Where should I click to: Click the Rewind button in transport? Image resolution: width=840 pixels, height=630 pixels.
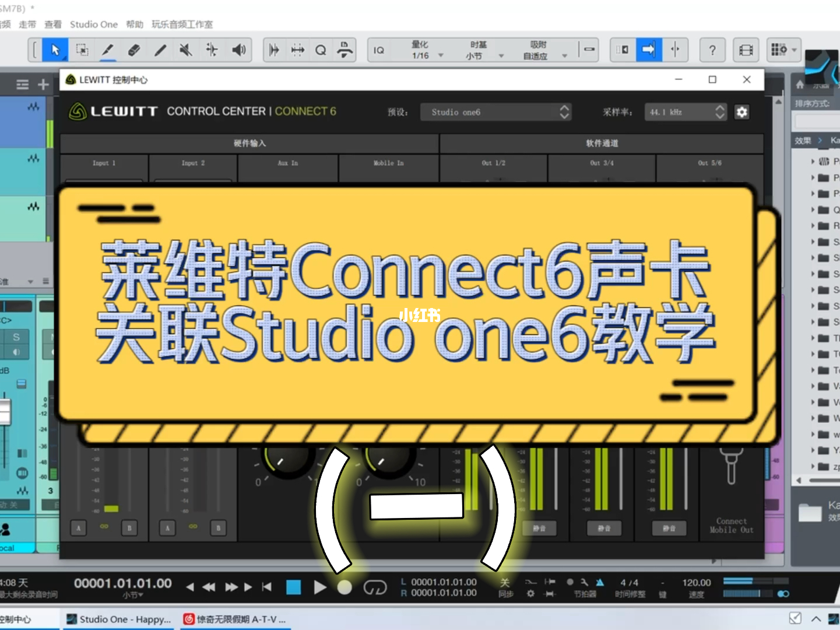pos(209,587)
